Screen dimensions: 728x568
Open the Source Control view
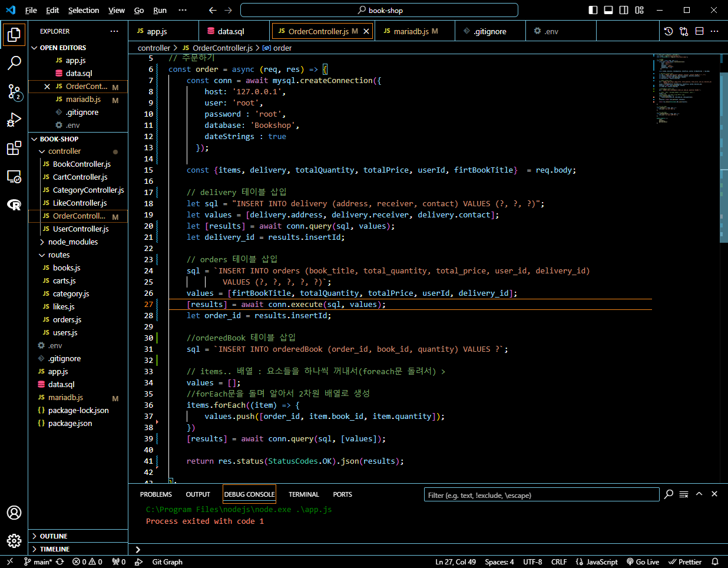coord(14,91)
